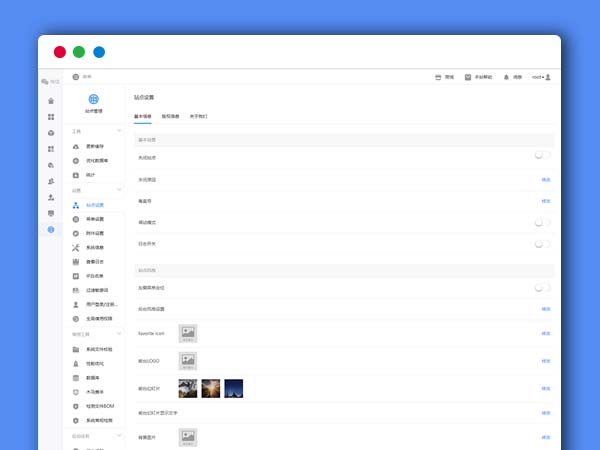The image size is (600, 450).
Task: Click 修改 link for 关闭原因
Action: coord(545,180)
